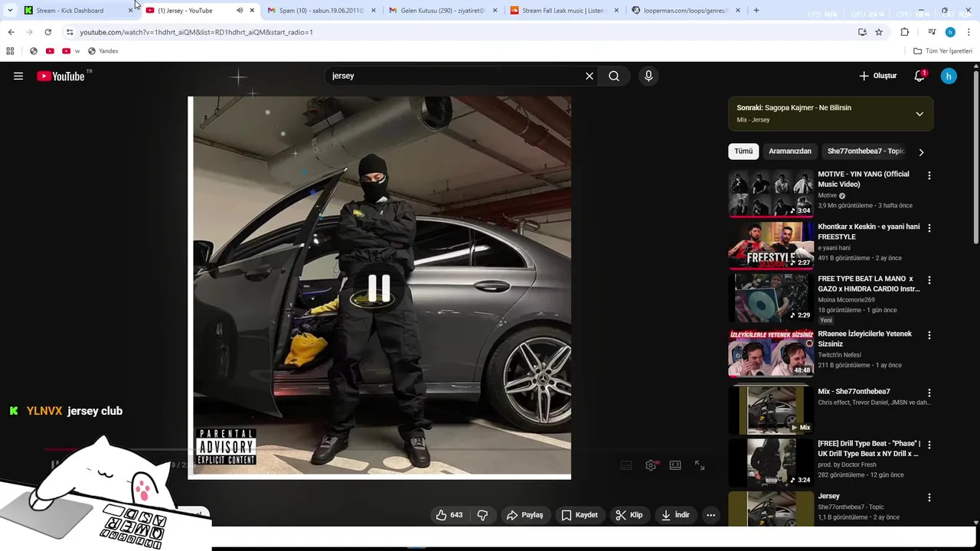Open YouTube notifications bell
Viewport: 980px width, 551px height.
[920, 76]
